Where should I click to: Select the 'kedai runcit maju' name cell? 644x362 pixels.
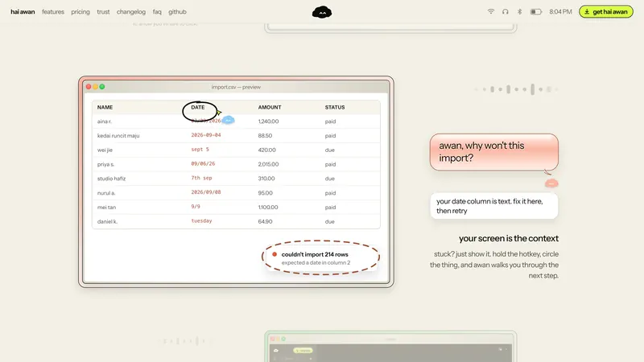click(118, 135)
